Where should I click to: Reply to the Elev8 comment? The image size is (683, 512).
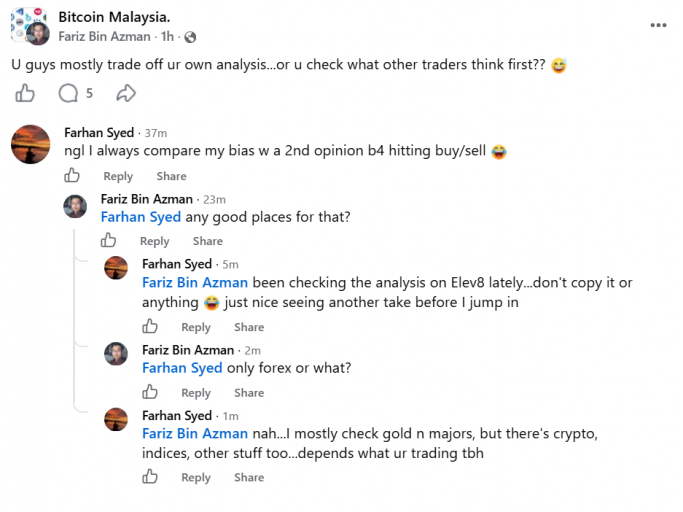[x=196, y=327]
